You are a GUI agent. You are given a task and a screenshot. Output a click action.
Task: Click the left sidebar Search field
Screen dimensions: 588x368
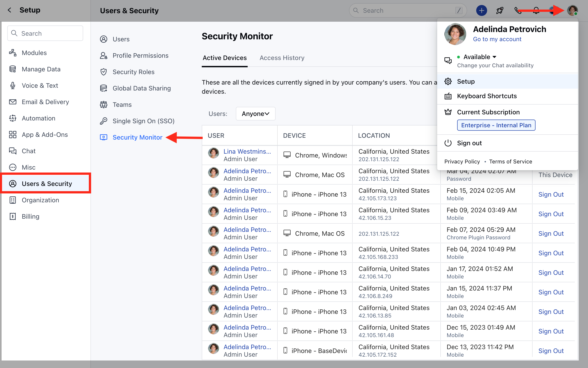[45, 33]
